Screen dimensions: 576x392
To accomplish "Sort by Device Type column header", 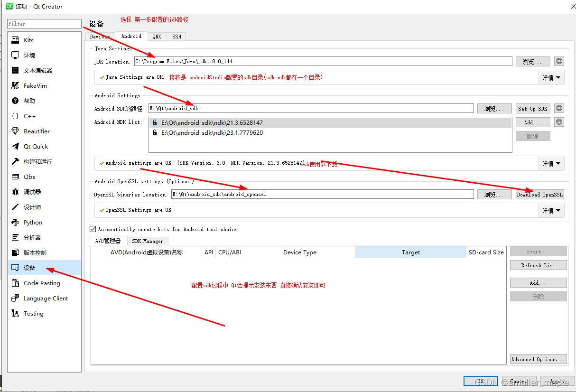I will pos(299,252).
